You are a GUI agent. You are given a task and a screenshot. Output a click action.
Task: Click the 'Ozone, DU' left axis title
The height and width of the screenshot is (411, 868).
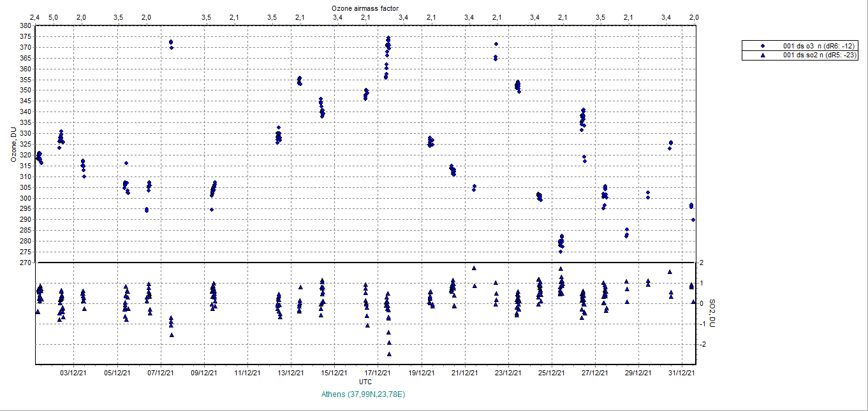13,144
